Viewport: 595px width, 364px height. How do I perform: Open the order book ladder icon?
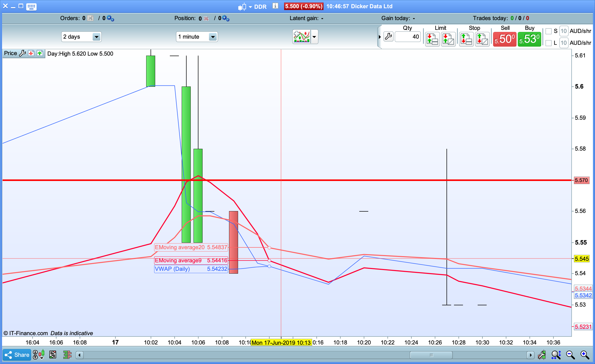(x=67, y=355)
